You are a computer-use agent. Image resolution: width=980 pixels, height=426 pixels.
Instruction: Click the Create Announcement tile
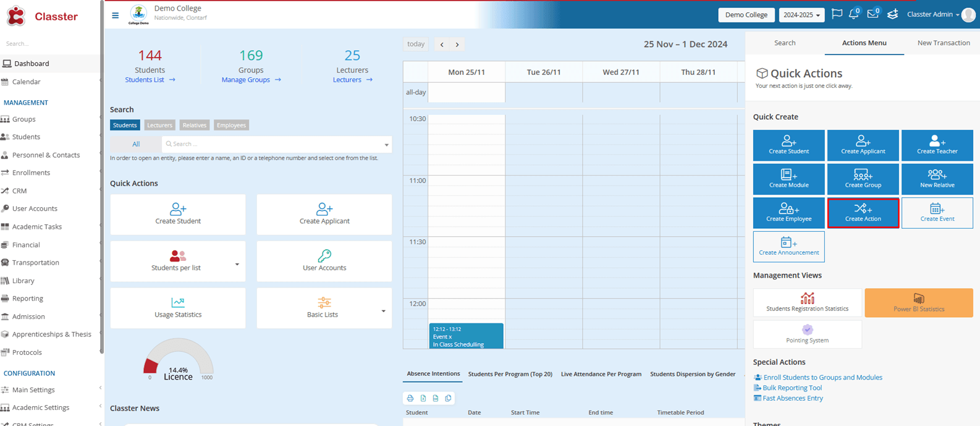[788, 247]
